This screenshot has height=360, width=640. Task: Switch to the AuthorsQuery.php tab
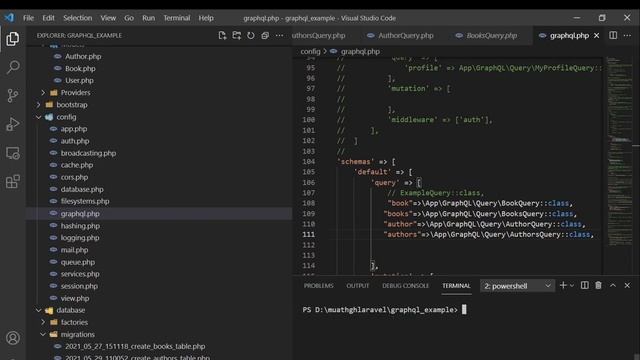pos(318,36)
